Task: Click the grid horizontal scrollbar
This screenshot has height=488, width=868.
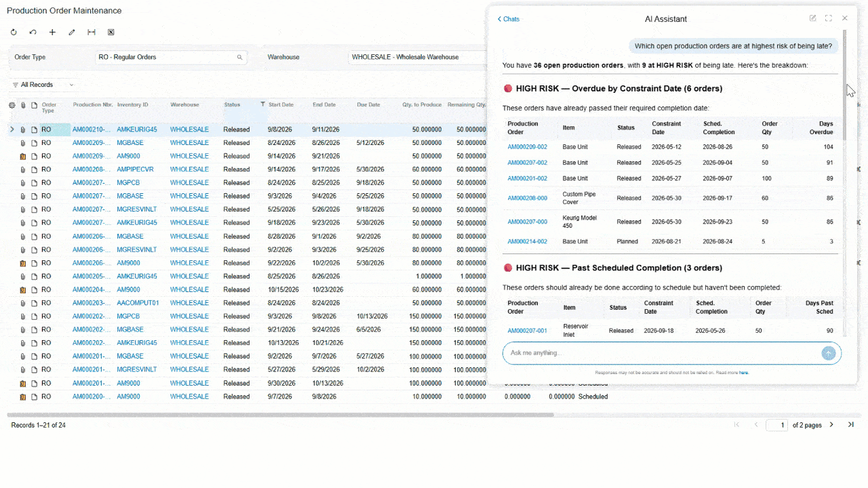Action: click(280, 415)
